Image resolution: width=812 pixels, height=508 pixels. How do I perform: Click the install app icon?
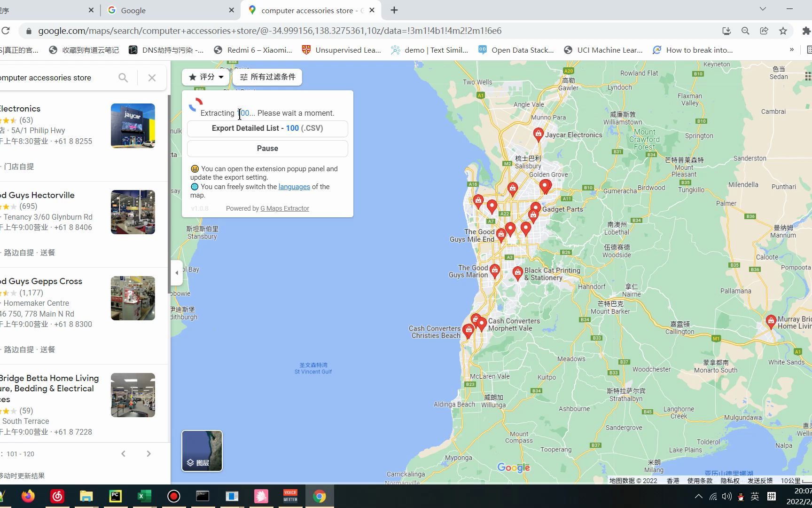726,31
